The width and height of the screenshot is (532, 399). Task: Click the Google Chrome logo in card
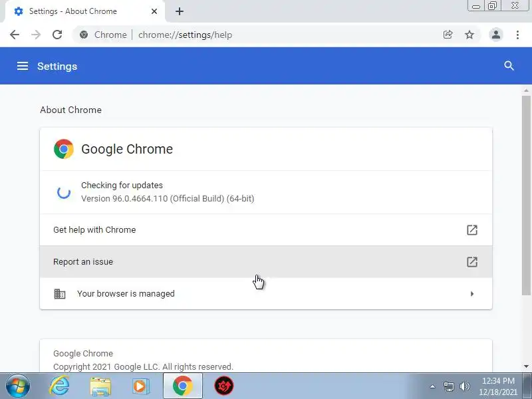(63, 149)
